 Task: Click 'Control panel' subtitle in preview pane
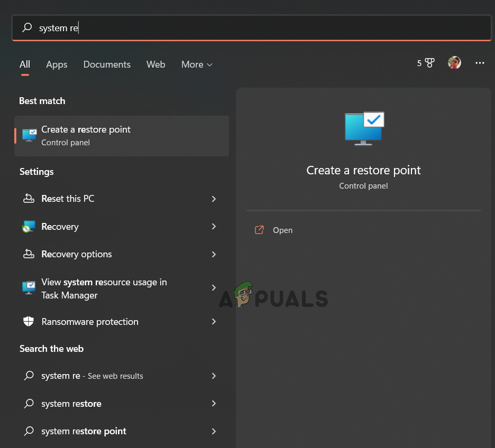pyautogui.click(x=363, y=186)
